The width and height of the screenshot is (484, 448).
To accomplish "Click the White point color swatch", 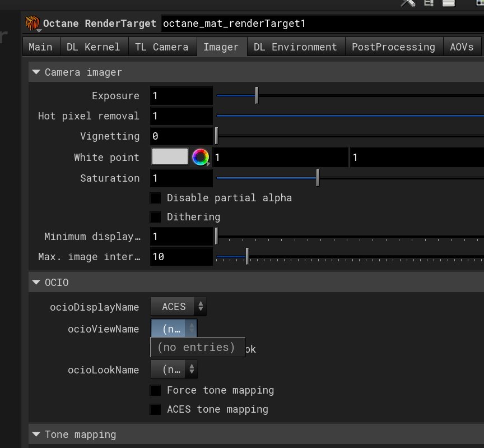I will click(170, 157).
